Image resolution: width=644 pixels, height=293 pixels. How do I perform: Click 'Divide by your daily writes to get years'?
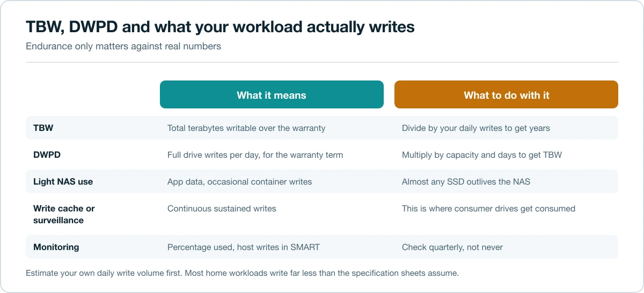pos(475,128)
